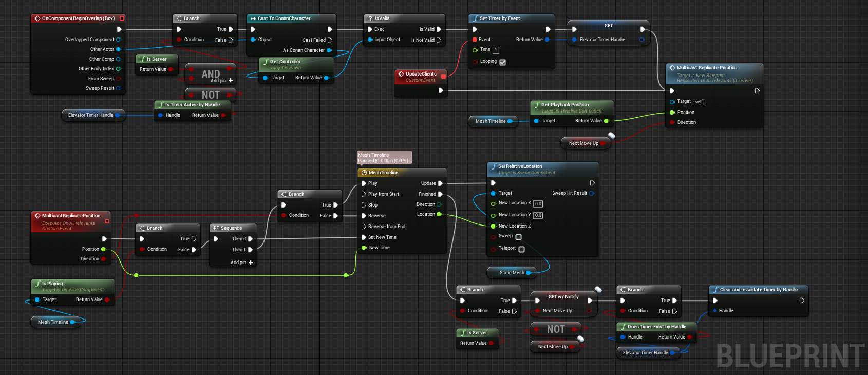This screenshot has height=375, width=868.
Task: Select the Static Mesh variable node
Action: click(512, 273)
